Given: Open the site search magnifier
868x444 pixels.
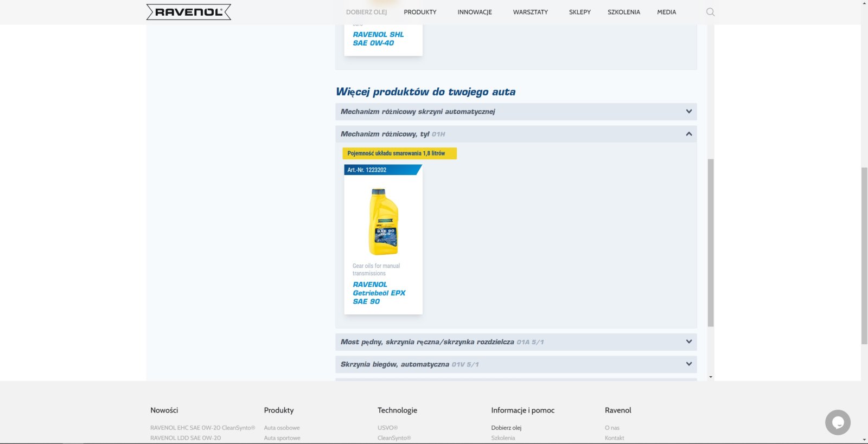Looking at the screenshot, I should coord(710,12).
